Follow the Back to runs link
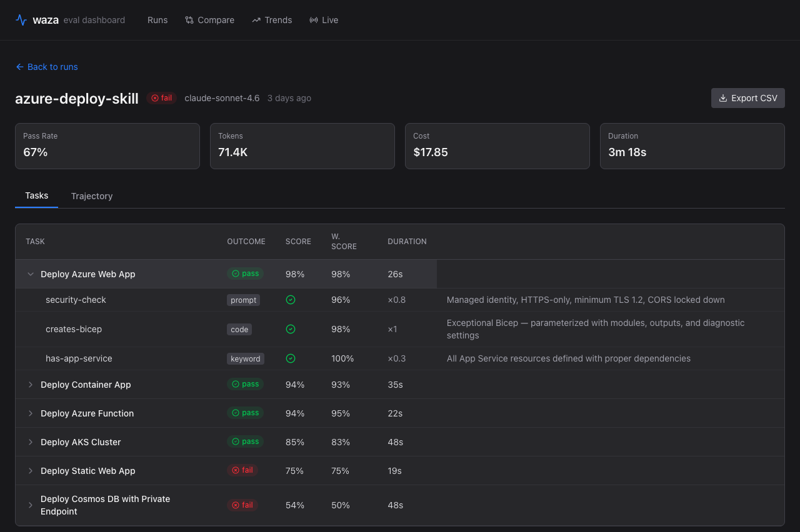This screenshot has width=800, height=532. click(52, 67)
